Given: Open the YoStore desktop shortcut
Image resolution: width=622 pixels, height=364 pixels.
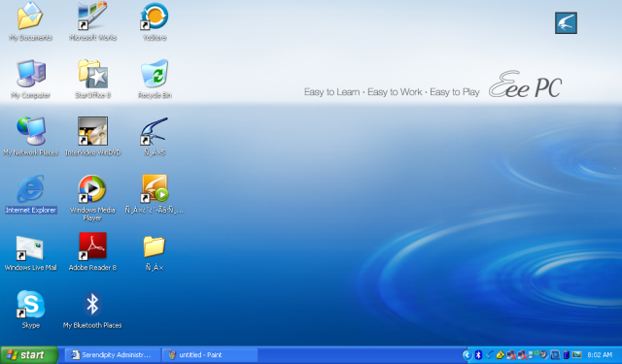Looking at the screenshot, I should (155, 21).
